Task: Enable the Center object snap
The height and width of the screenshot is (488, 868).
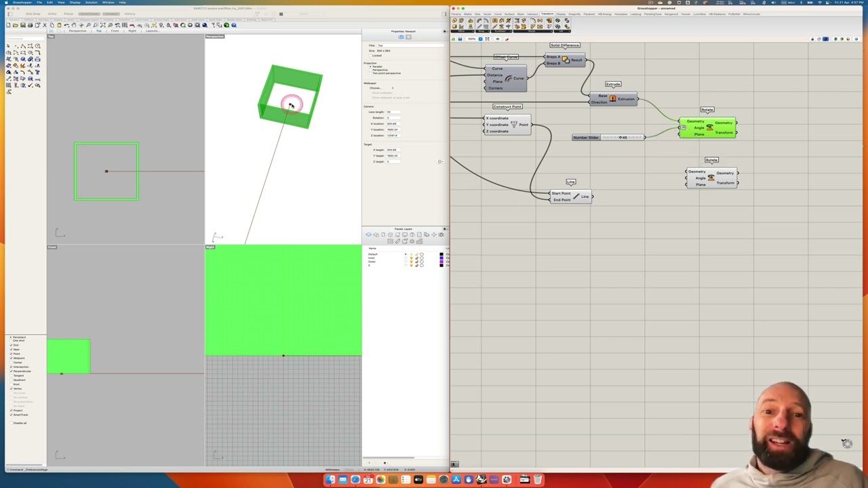Action: [x=12, y=363]
